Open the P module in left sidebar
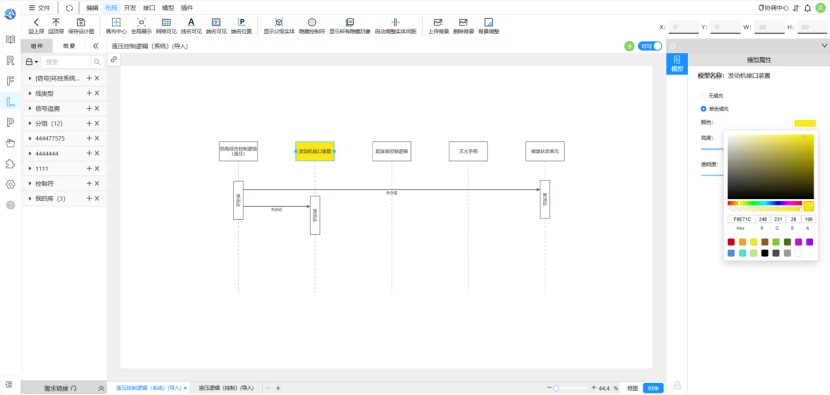830x395 pixels. point(10,122)
